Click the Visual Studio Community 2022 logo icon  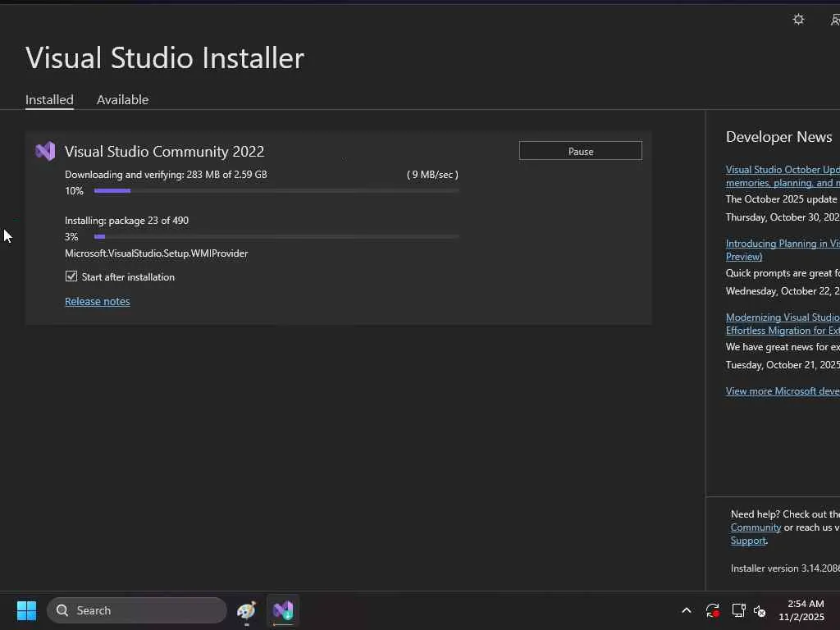tap(45, 152)
